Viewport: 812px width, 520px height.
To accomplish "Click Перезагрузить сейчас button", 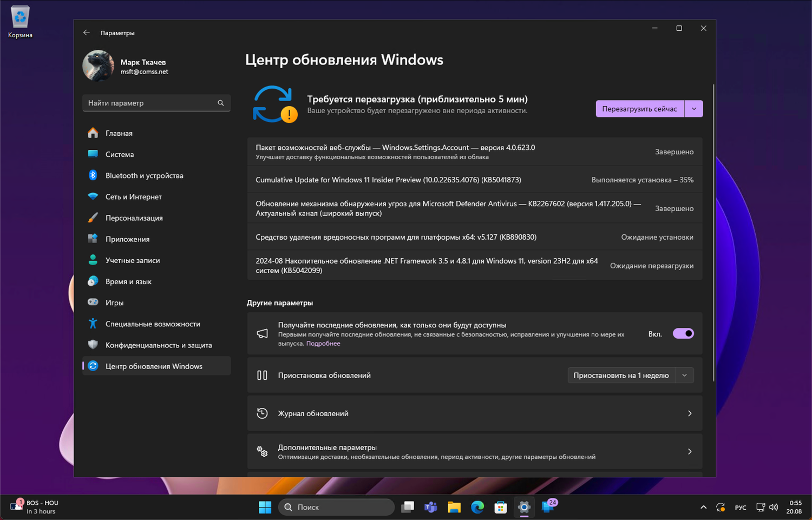I will click(640, 109).
